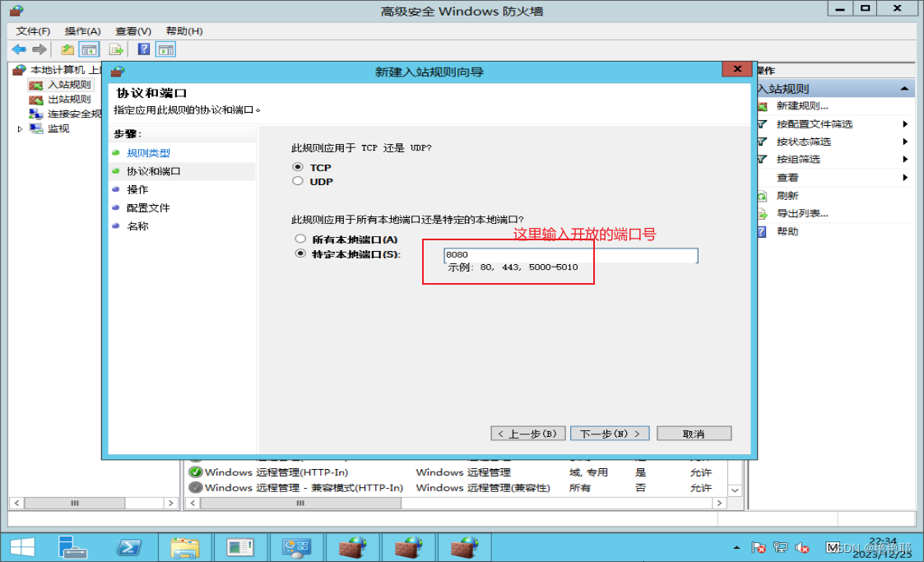Open PowerShell from the taskbar
Viewport: 924px width, 562px height.
[x=129, y=547]
